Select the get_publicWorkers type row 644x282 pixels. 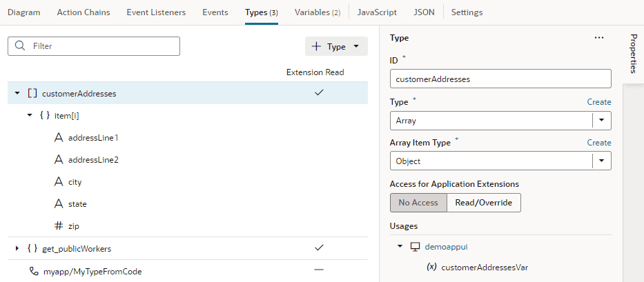(188, 248)
